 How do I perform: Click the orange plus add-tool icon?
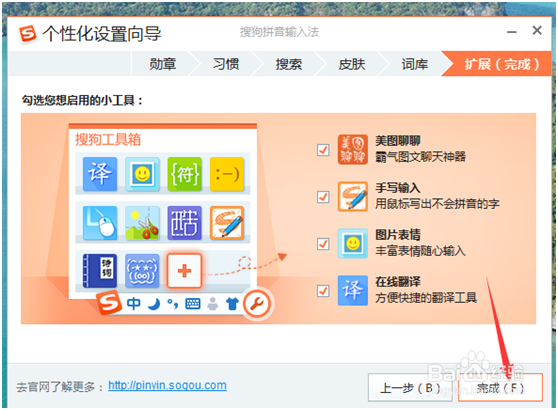(x=184, y=271)
